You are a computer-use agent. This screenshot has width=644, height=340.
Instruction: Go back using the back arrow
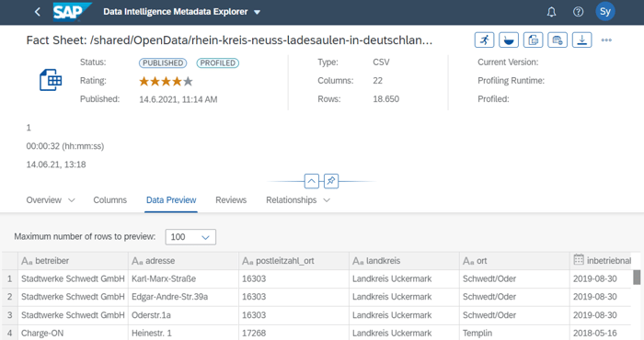38,12
